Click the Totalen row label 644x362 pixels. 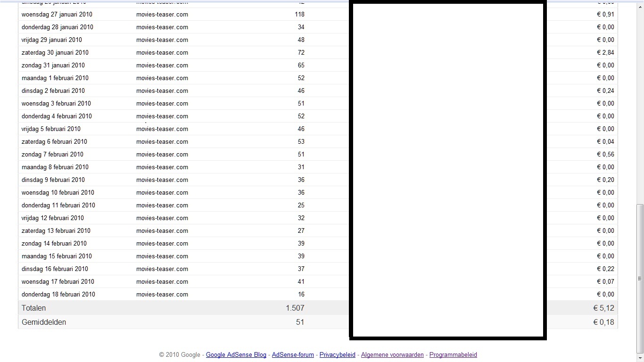34,308
